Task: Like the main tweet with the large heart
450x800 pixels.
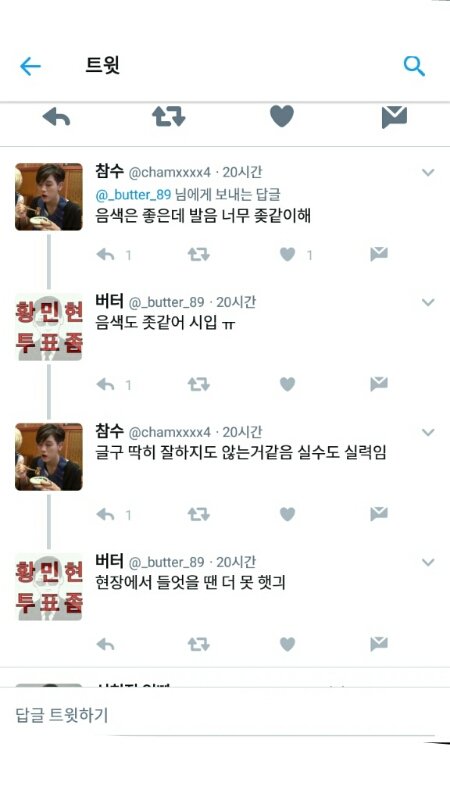Action: pyautogui.click(x=282, y=116)
